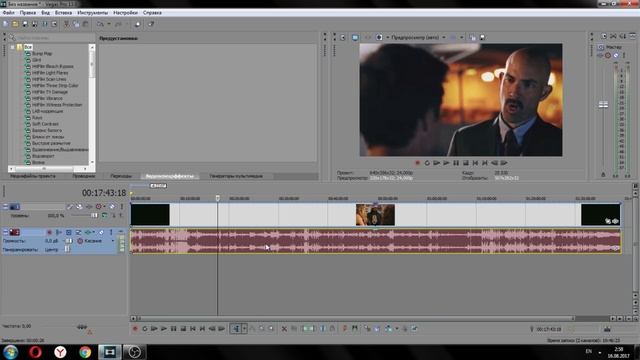Click the playhead marker on the time ruler

(218, 198)
